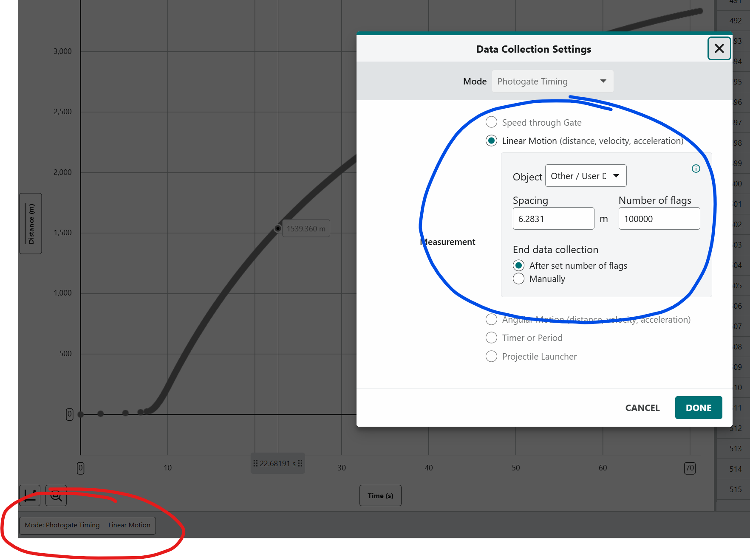Click the zoom magnifier icon below graph
The height and width of the screenshot is (560, 750).
click(56, 495)
